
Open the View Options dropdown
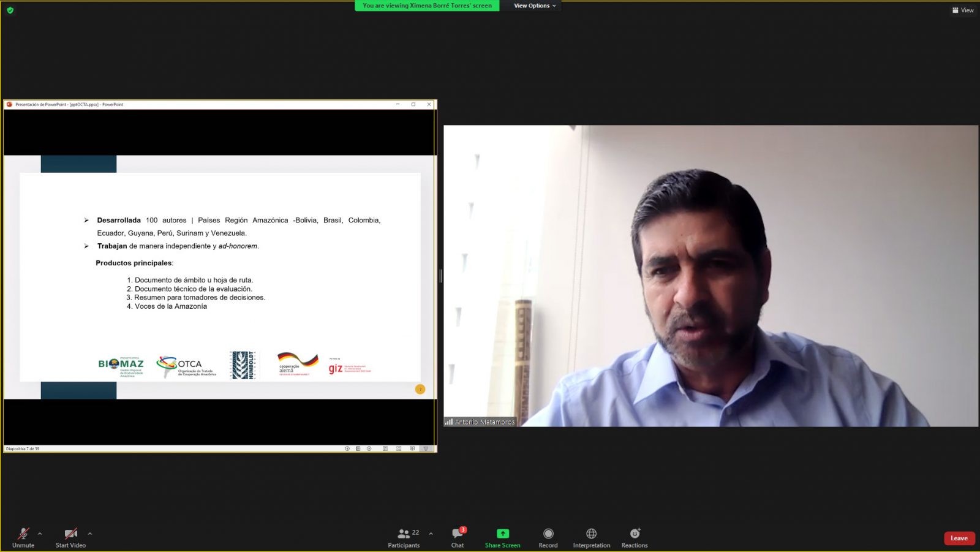534,6
